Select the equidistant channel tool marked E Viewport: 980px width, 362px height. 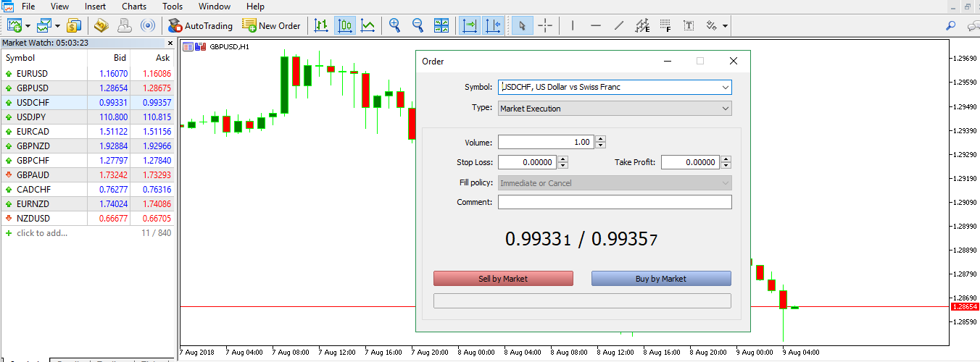(x=642, y=25)
